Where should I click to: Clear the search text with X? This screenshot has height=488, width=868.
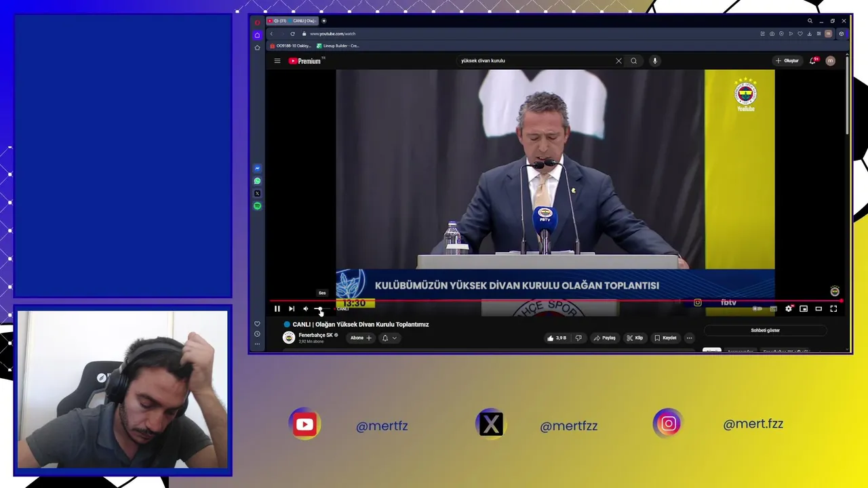[x=618, y=61]
